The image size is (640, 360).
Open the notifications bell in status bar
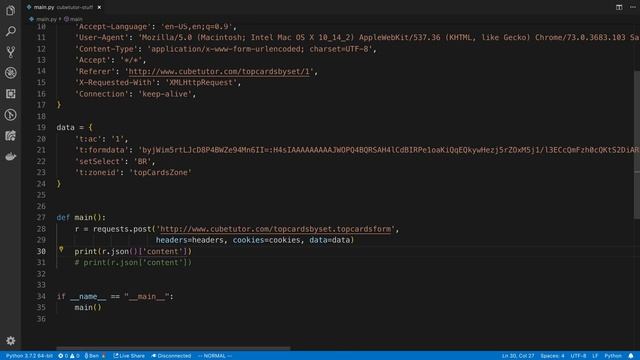(631, 356)
